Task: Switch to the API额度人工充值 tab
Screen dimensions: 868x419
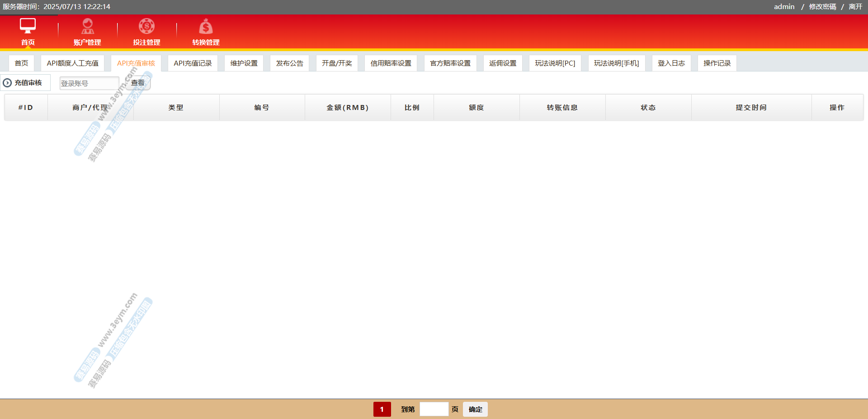Action: point(72,63)
